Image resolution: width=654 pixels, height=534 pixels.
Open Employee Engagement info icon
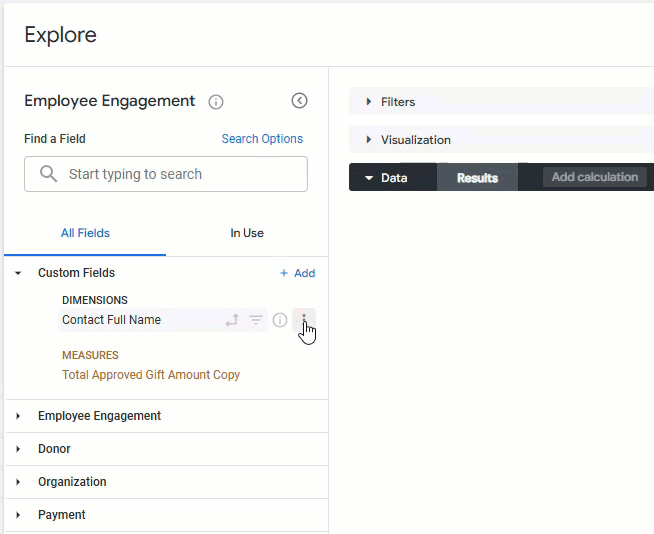point(216,102)
